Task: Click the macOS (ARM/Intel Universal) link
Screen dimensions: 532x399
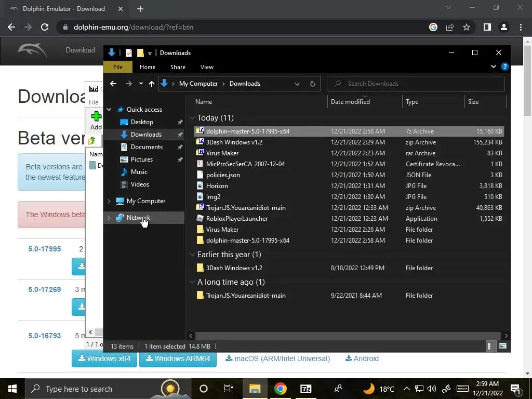Action: (x=278, y=358)
